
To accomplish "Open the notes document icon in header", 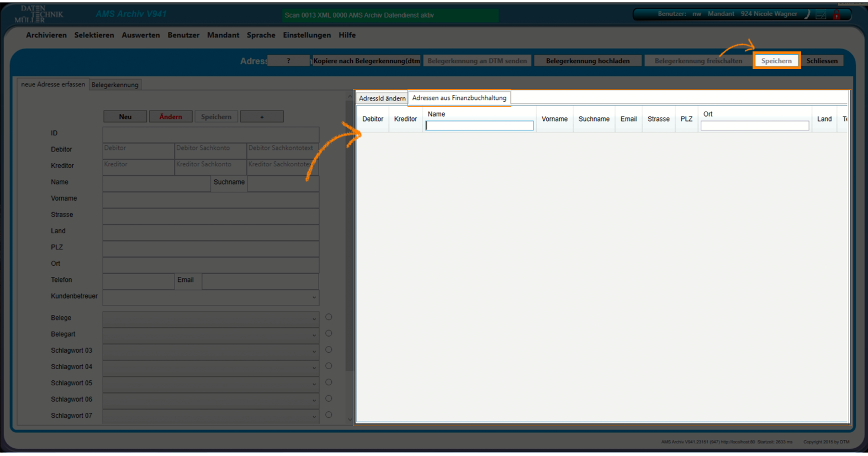I will (821, 15).
